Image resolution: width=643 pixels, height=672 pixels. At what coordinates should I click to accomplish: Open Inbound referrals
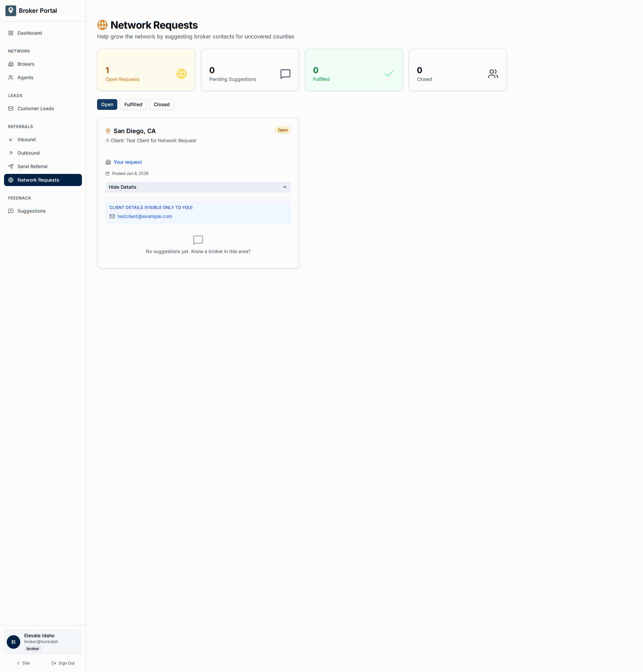pyautogui.click(x=26, y=140)
